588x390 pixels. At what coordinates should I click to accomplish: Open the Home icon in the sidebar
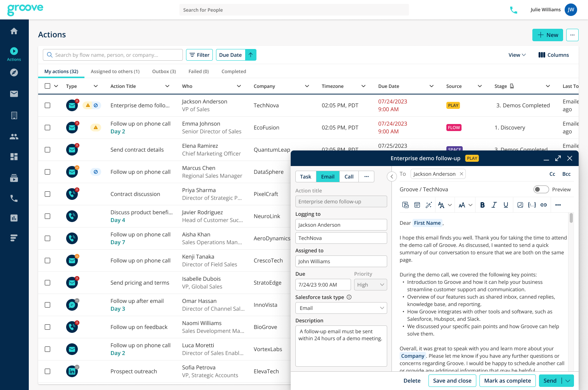tap(14, 31)
